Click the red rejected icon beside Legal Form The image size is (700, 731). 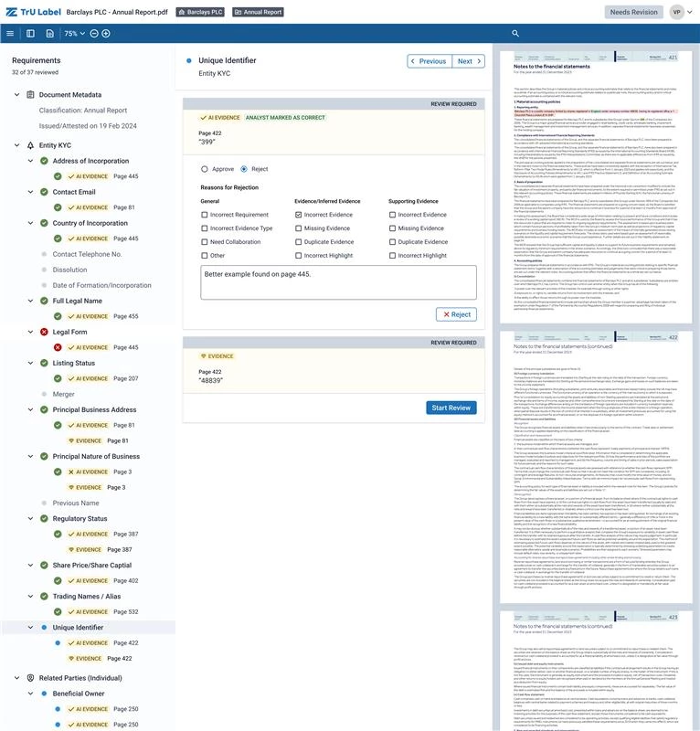pos(44,332)
